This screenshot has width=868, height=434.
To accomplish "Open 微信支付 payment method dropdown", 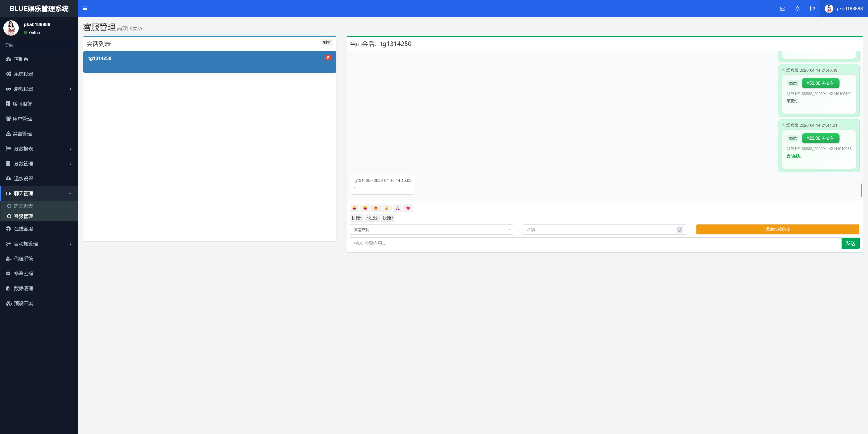I will click(431, 230).
